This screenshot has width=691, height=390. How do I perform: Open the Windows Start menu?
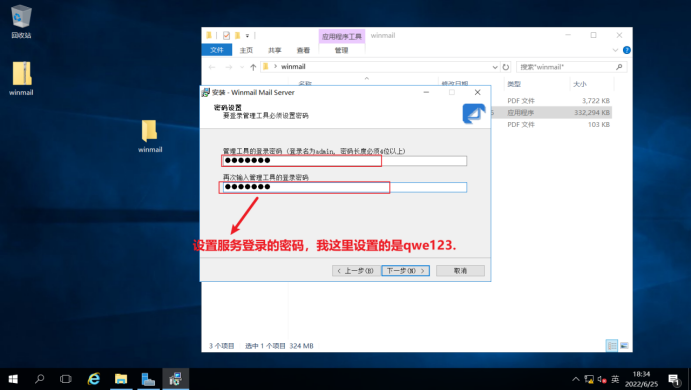tap(13, 379)
